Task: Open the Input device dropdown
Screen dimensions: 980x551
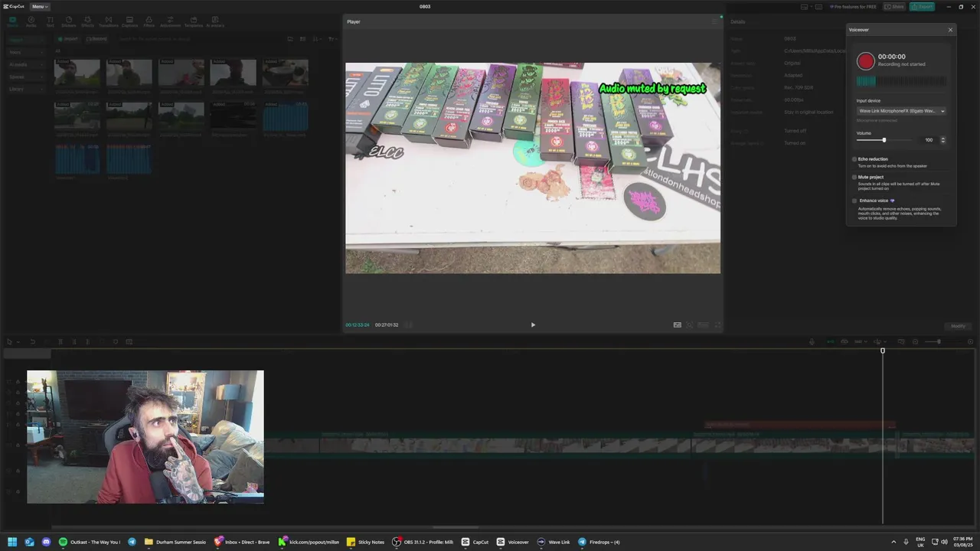Action: (x=901, y=111)
